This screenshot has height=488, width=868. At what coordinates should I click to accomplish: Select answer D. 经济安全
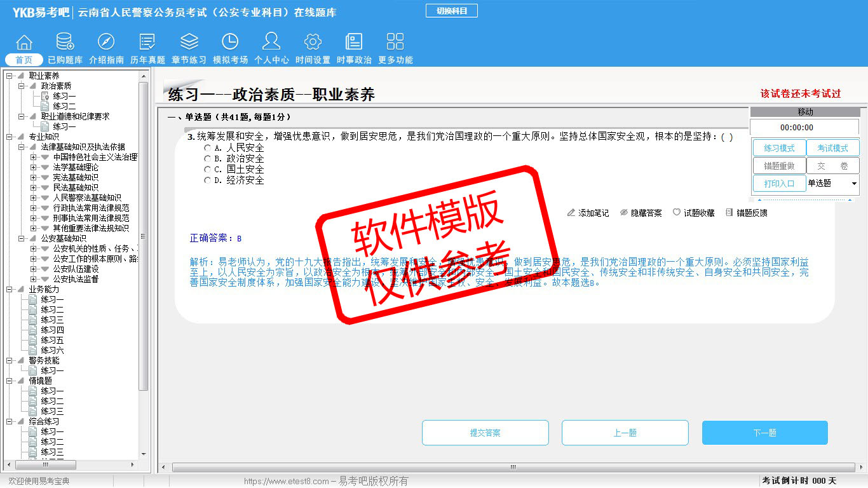pyautogui.click(x=208, y=180)
